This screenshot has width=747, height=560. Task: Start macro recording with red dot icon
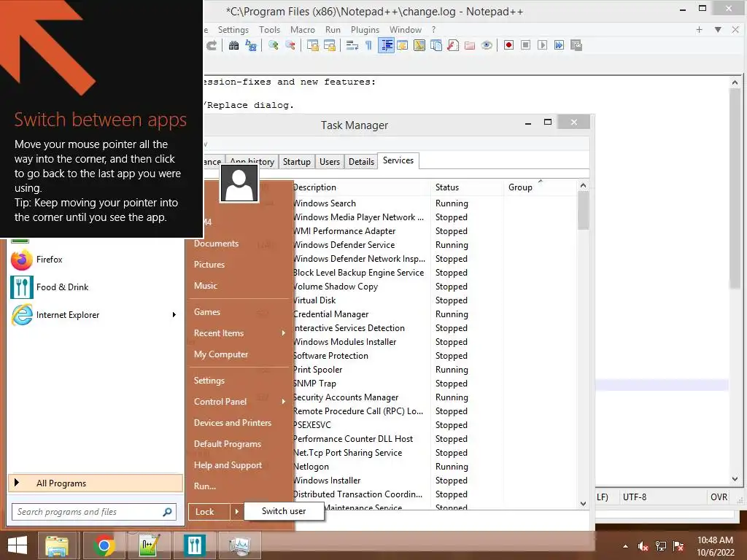click(508, 45)
